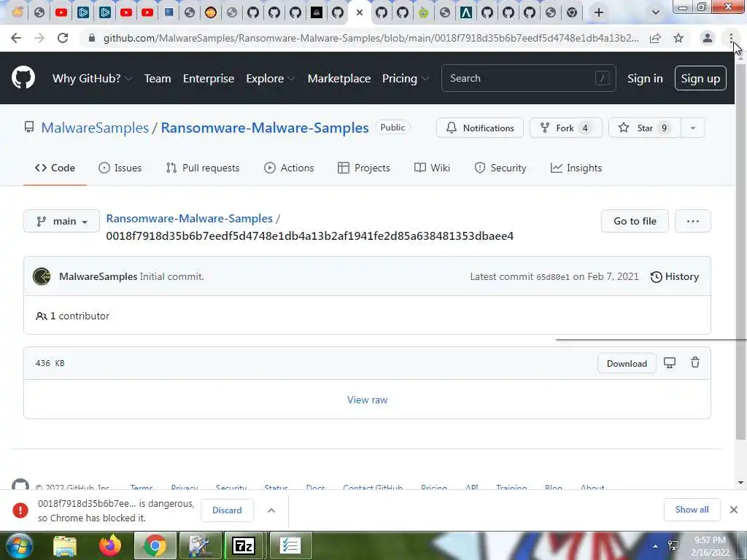747x560 pixels.
Task: Click the Go to file button
Action: [635, 221]
